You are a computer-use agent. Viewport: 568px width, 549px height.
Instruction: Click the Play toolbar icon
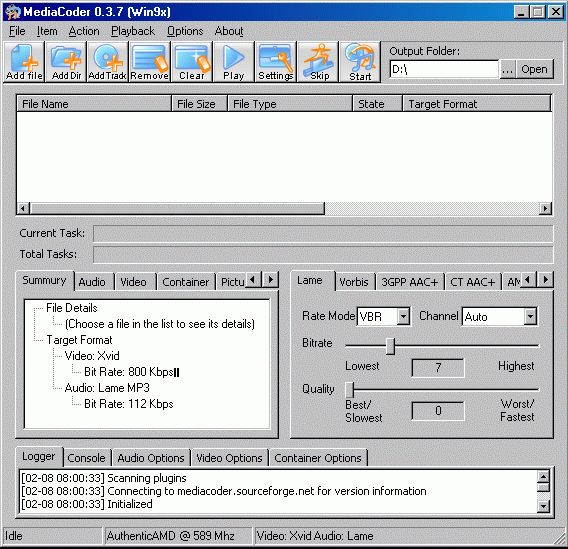pyautogui.click(x=234, y=62)
